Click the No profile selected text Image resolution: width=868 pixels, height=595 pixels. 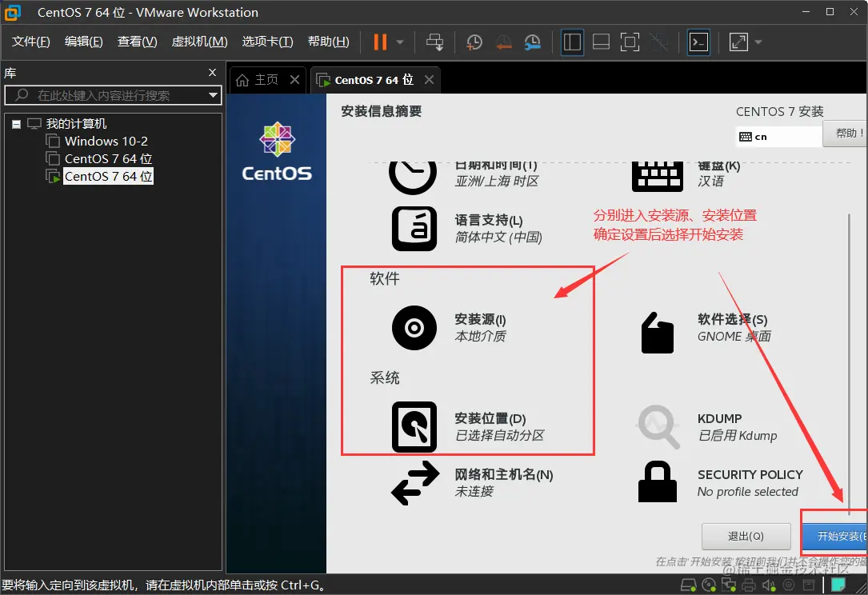click(748, 492)
